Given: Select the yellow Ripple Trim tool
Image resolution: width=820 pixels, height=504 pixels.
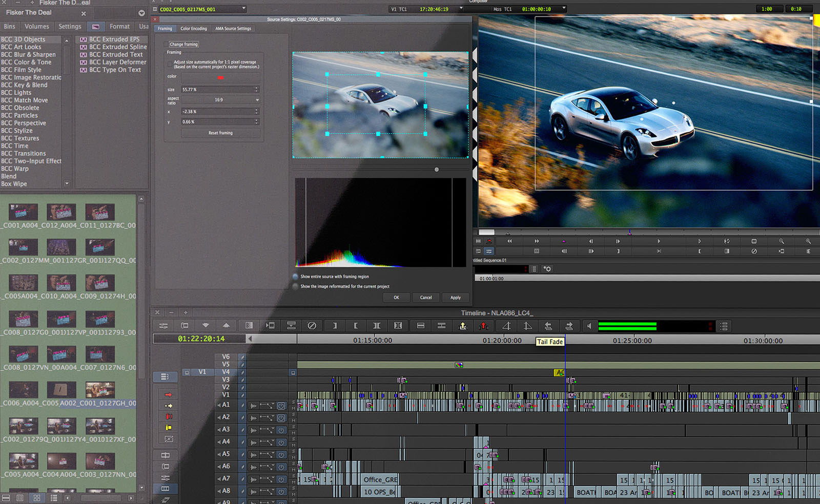Looking at the screenshot, I should pyautogui.click(x=169, y=427).
